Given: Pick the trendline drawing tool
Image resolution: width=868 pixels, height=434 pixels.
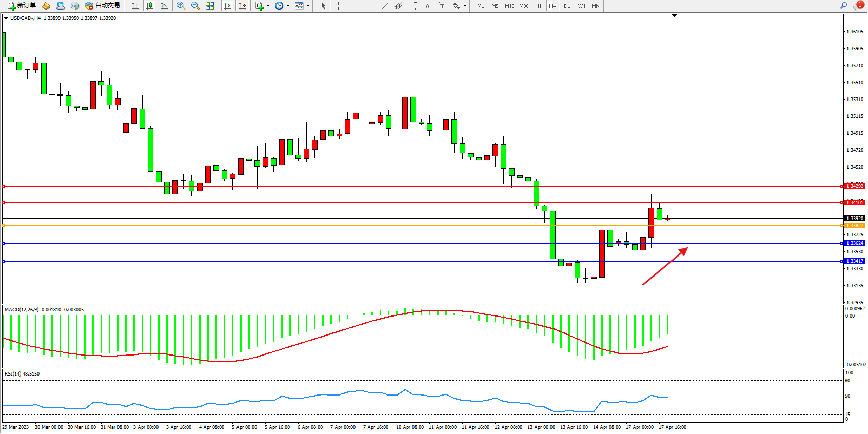Looking at the screenshot, I should 385,6.
